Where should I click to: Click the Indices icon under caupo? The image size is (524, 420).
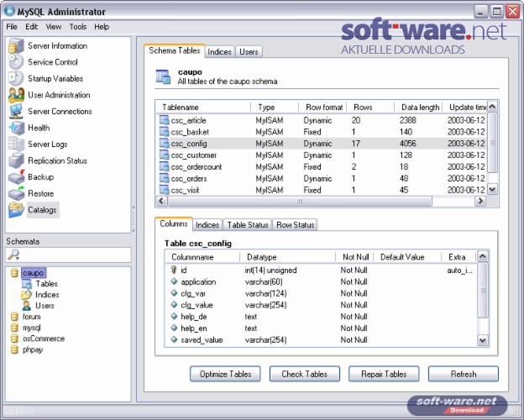click(x=26, y=295)
